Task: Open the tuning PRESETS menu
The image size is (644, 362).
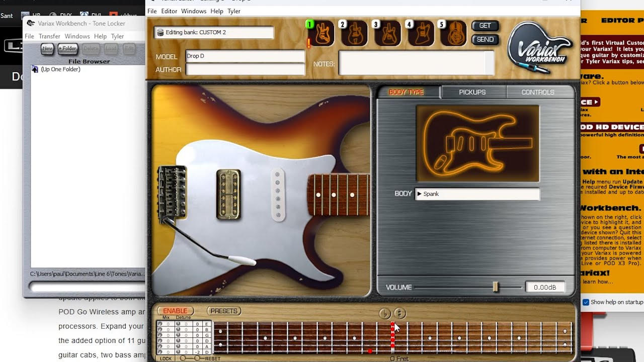Action: click(224, 311)
